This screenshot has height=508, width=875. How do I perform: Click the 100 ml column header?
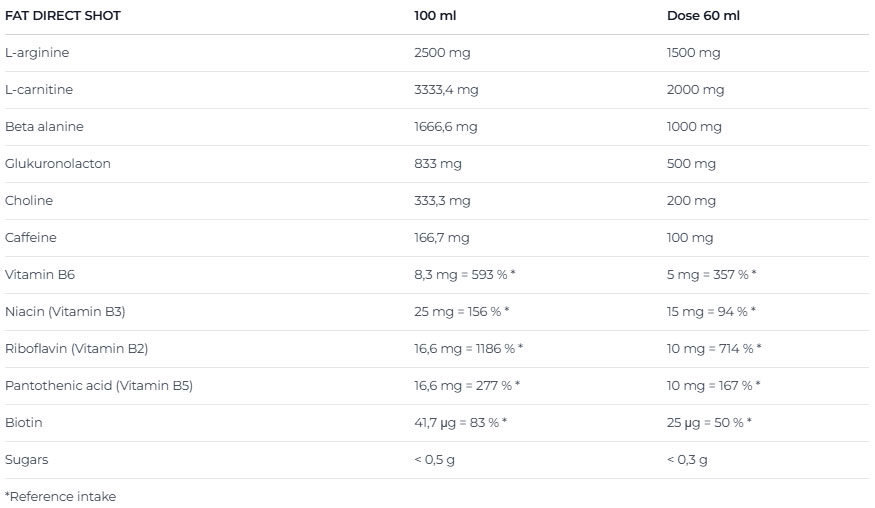click(x=434, y=16)
